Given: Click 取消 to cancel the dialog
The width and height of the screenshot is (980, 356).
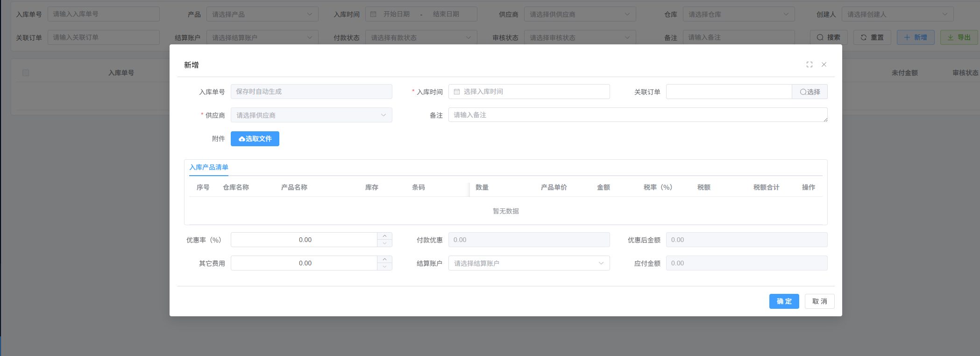Looking at the screenshot, I should pyautogui.click(x=820, y=301).
